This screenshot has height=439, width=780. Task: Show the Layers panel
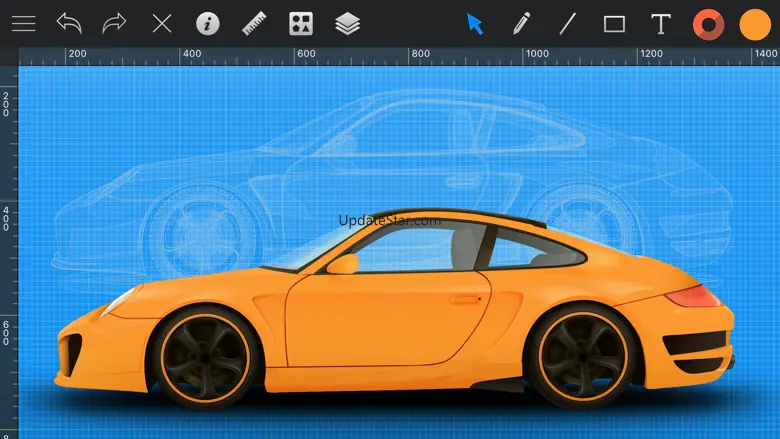347,24
